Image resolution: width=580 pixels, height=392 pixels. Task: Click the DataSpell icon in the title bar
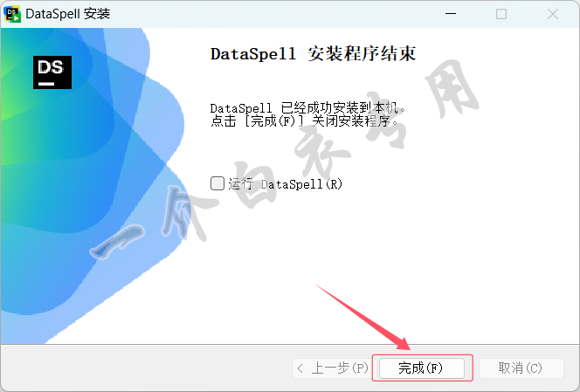point(12,14)
